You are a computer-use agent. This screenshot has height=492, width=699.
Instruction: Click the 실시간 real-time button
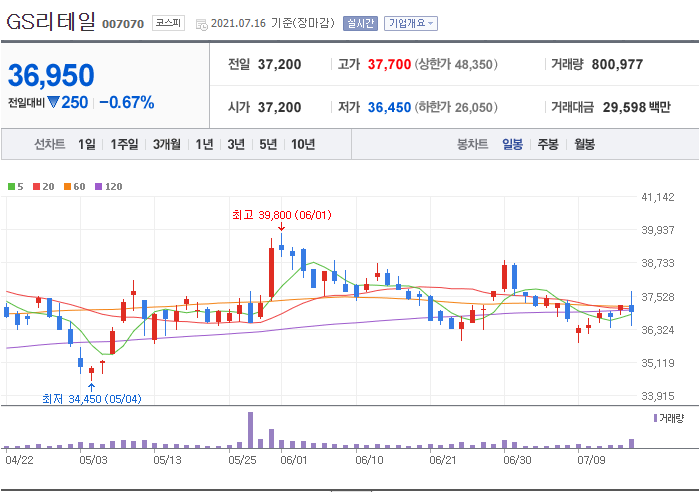tap(360, 23)
